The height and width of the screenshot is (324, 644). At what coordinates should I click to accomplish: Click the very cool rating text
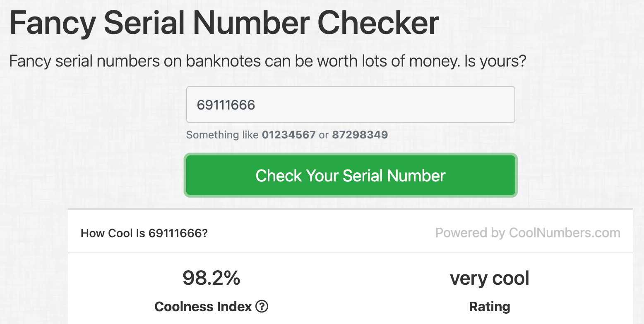click(x=490, y=279)
